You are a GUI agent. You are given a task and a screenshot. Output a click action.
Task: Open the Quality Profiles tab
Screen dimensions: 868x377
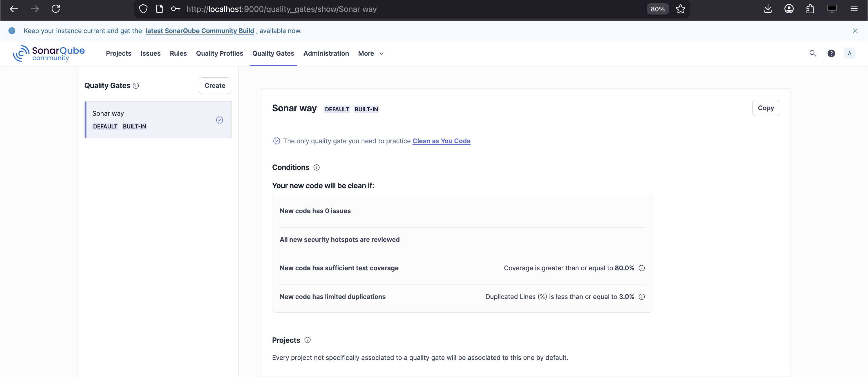click(x=219, y=53)
